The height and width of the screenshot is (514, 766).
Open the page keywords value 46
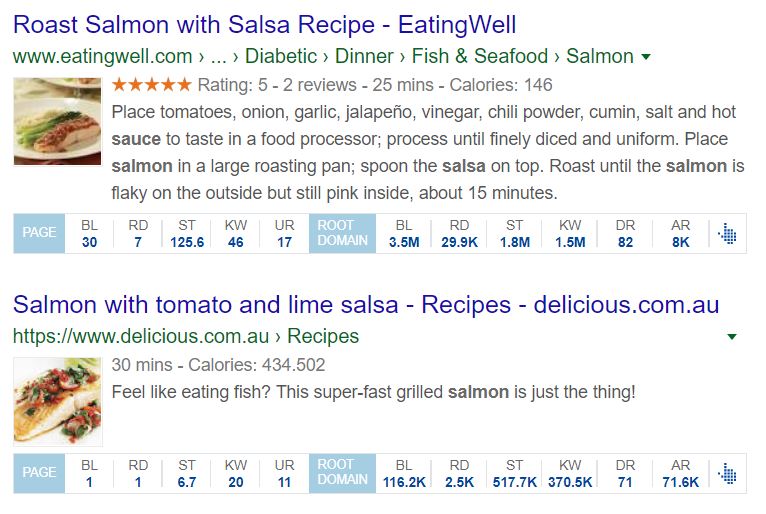pyautogui.click(x=235, y=242)
